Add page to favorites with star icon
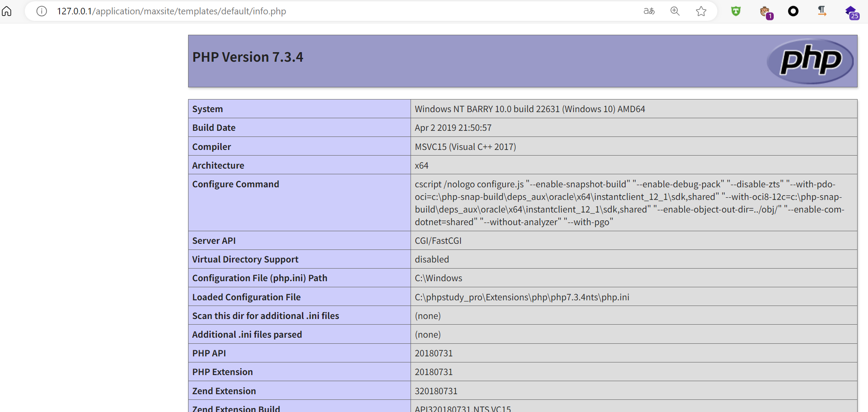This screenshot has width=868, height=412. coord(701,11)
